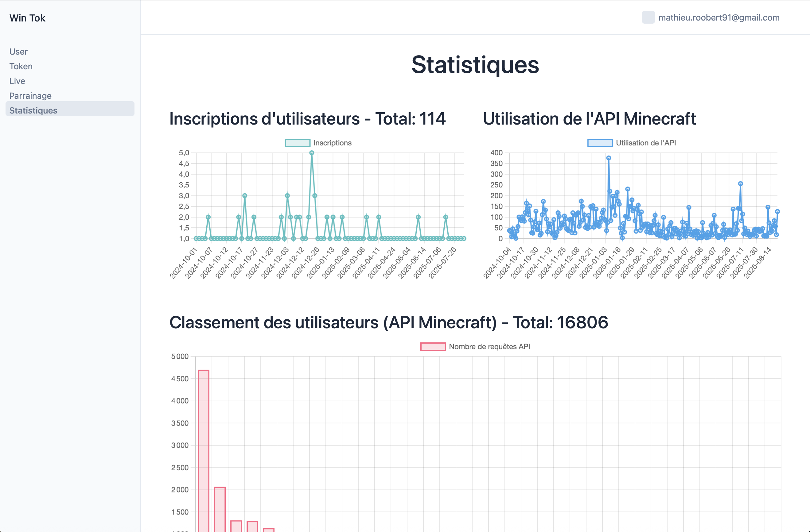Navigate to the Parrainage page
810x532 pixels.
click(x=30, y=96)
